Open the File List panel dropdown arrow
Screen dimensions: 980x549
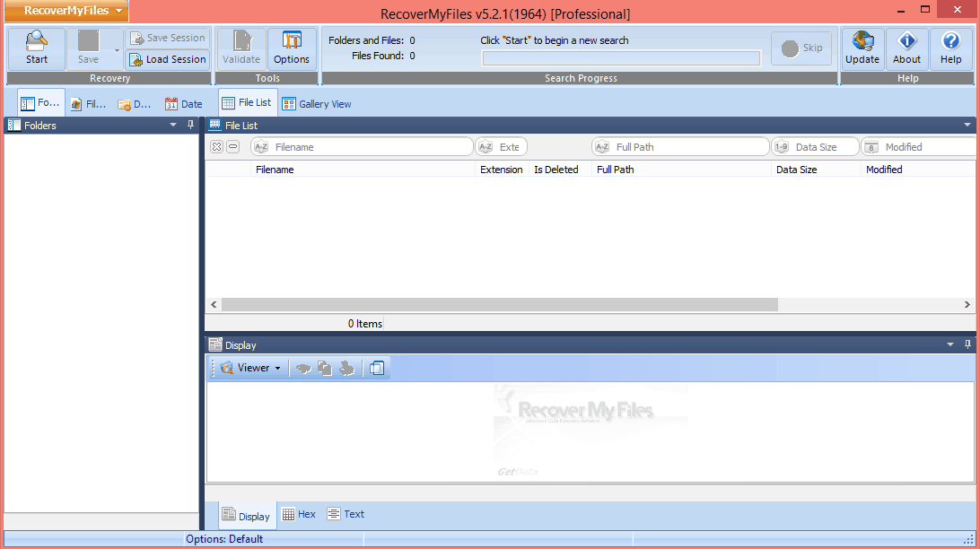click(967, 125)
